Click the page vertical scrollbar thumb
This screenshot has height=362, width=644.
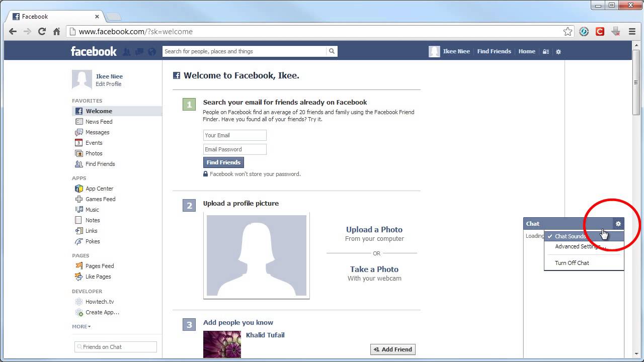pyautogui.click(x=636, y=82)
